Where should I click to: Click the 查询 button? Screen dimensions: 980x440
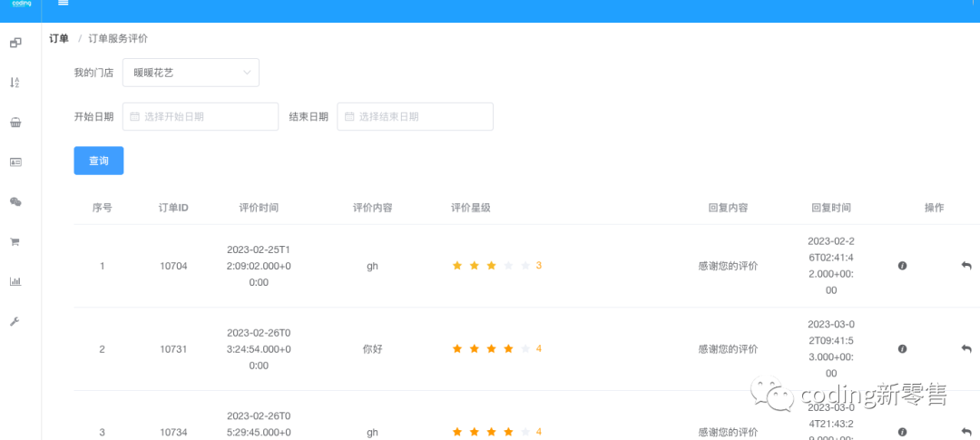(99, 161)
